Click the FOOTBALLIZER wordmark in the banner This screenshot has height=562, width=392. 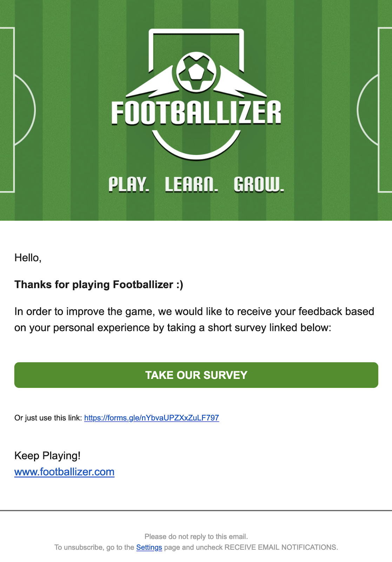196,113
